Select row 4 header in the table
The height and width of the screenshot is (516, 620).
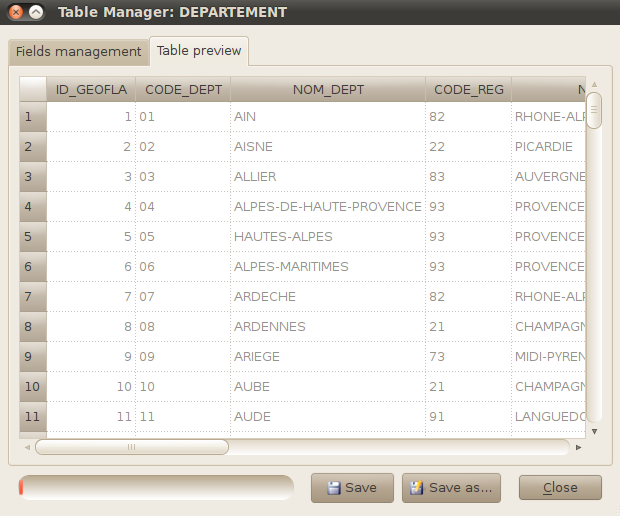(x=32, y=207)
